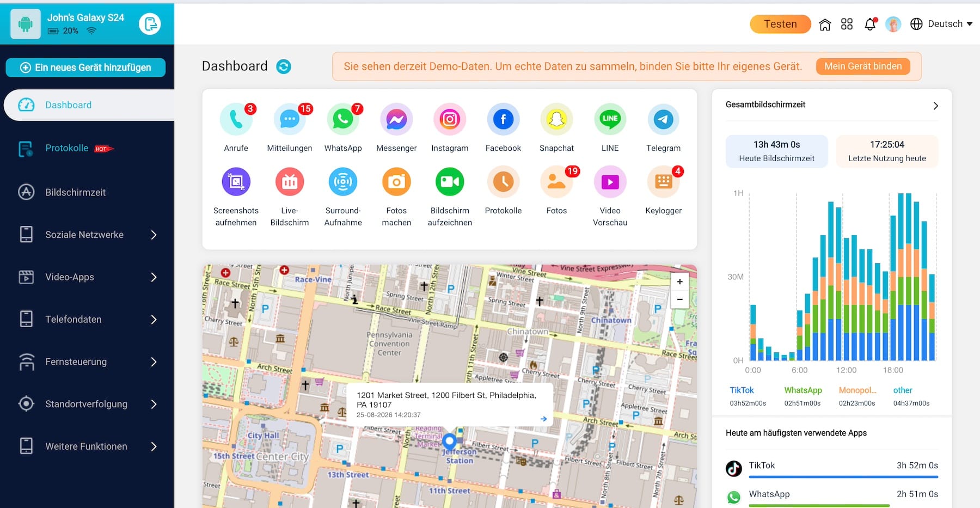Open the apps grid icon in header

847,24
